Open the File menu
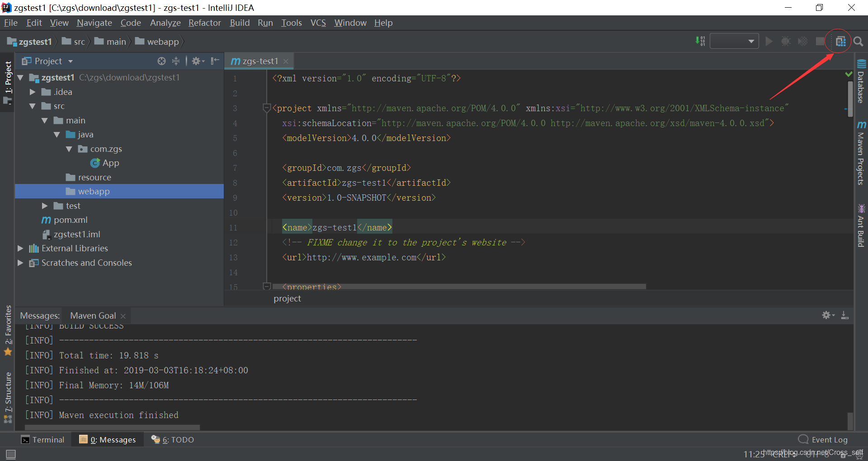Screen dimensions: 868x461 11,23
